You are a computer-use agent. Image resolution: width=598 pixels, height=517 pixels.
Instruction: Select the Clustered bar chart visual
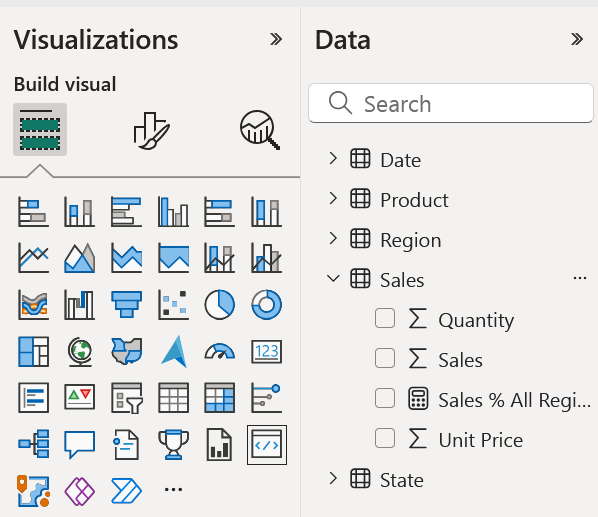127,212
